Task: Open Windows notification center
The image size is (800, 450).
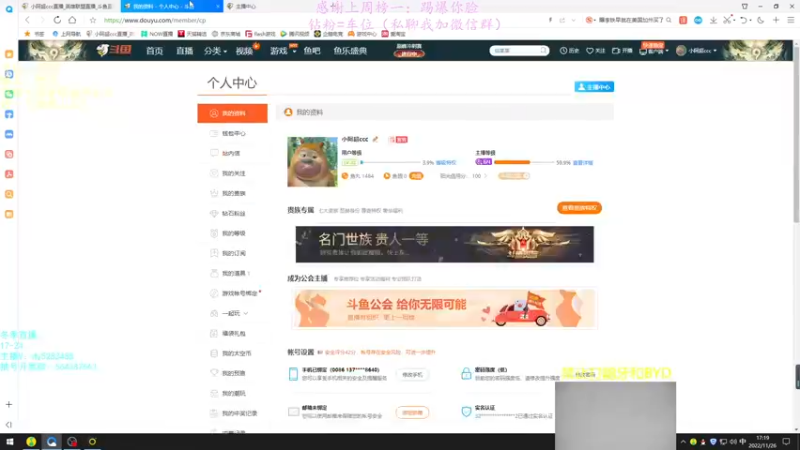Action: (787, 442)
